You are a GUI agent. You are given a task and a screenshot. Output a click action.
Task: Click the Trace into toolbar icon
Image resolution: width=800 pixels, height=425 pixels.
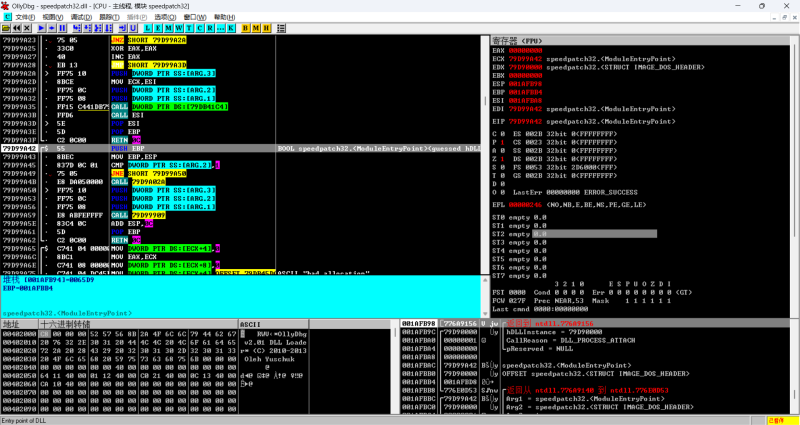97,28
